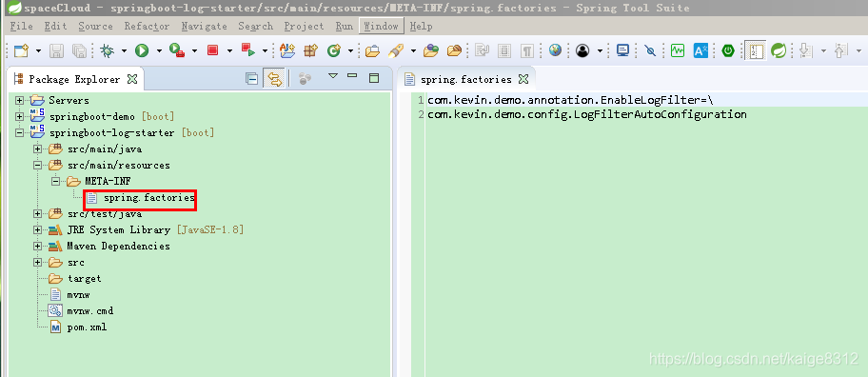This screenshot has width=868, height=377.
Task: Select pom.xml in the project tree
Action: pyautogui.click(x=78, y=327)
